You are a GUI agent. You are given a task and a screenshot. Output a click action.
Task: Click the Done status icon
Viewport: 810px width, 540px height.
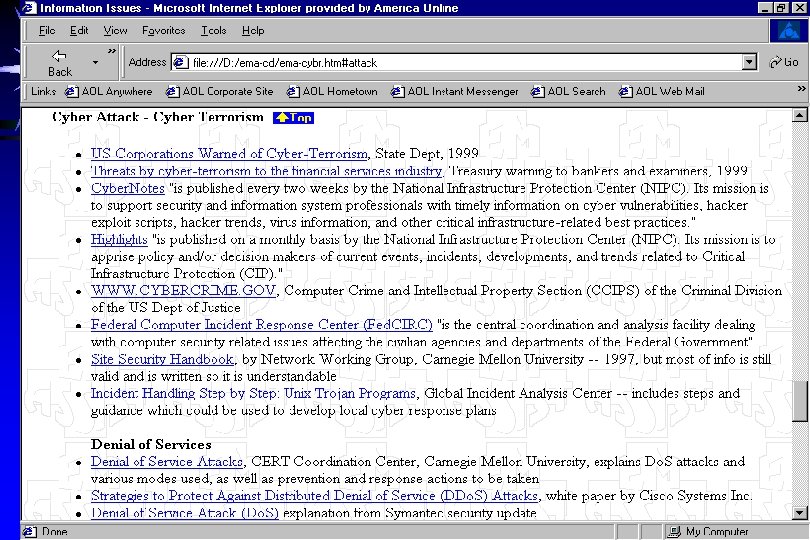pos(29,531)
